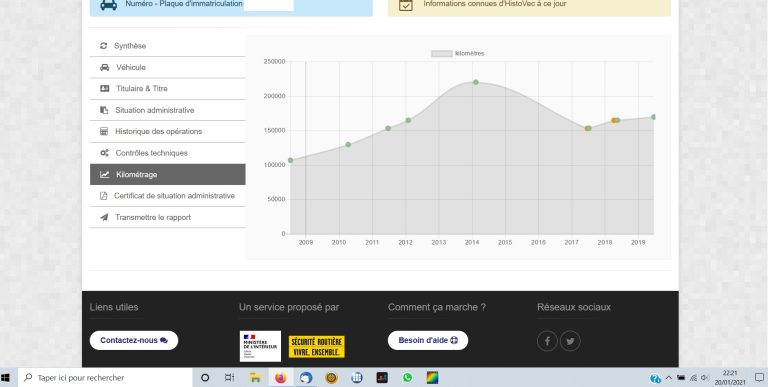The image size is (768, 387).
Task: Select the 2010 data point near 130000
Action: tap(348, 145)
